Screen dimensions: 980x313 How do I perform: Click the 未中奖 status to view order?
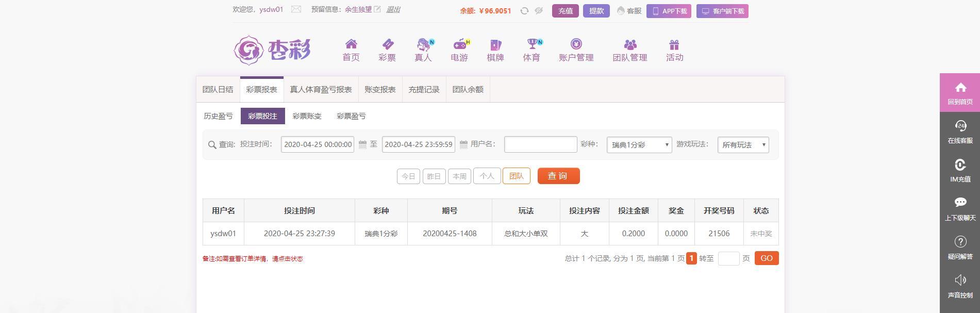(761, 234)
